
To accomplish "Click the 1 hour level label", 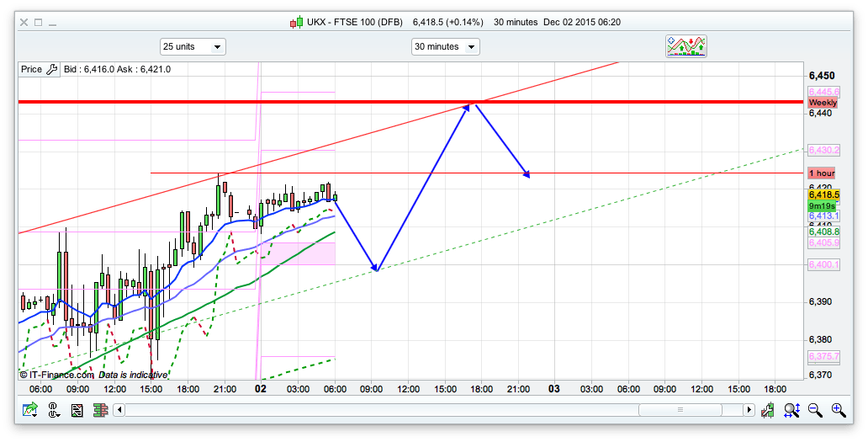I will [x=822, y=173].
